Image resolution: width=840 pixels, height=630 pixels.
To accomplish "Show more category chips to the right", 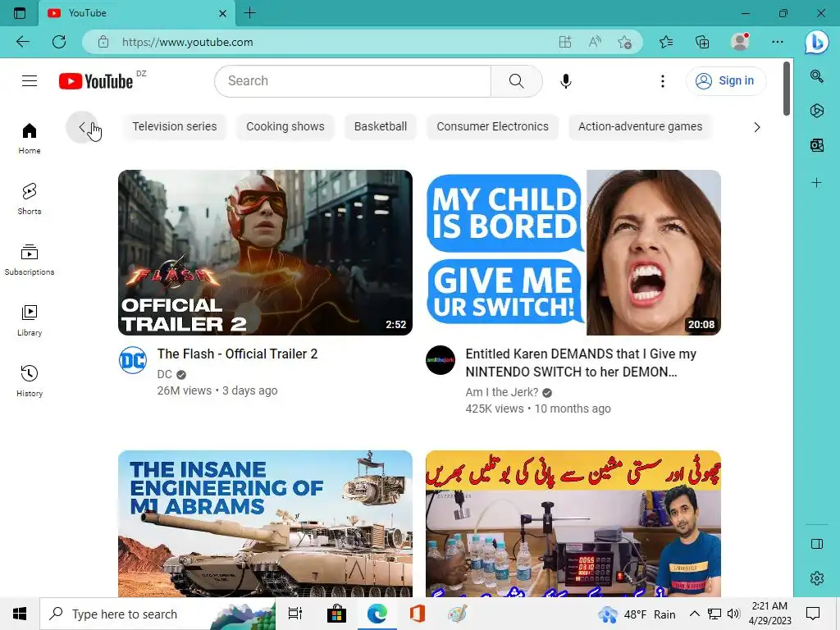I will click(x=757, y=127).
